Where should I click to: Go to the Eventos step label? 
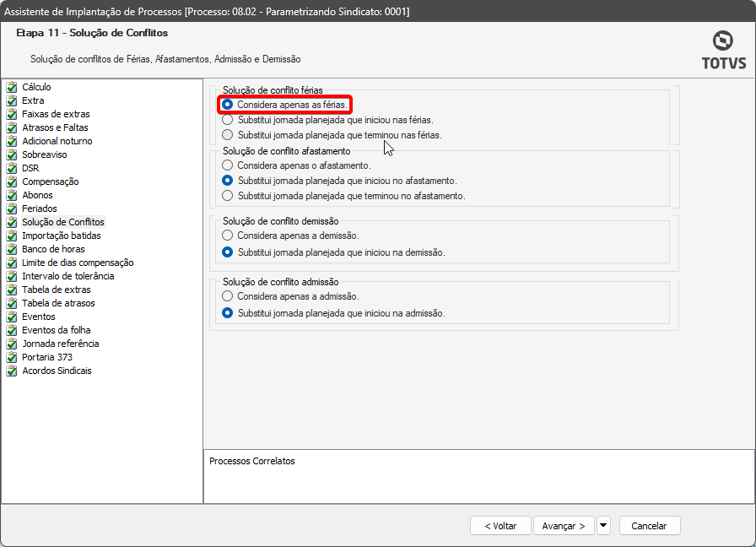39,317
